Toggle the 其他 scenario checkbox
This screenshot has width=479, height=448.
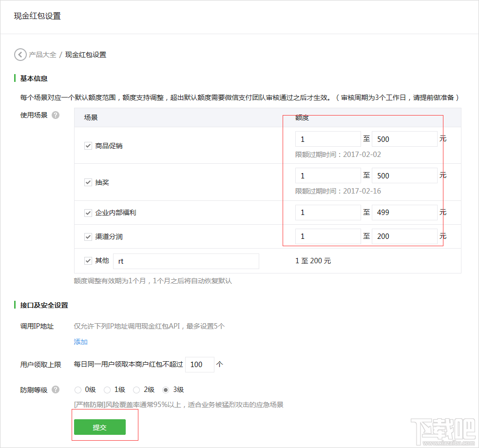click(x=88, y=261)
